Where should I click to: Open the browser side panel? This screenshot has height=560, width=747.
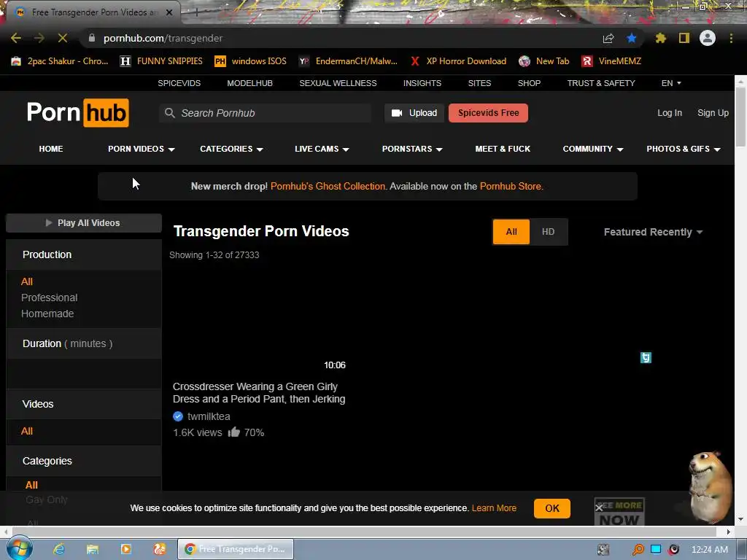coord(684,38)
